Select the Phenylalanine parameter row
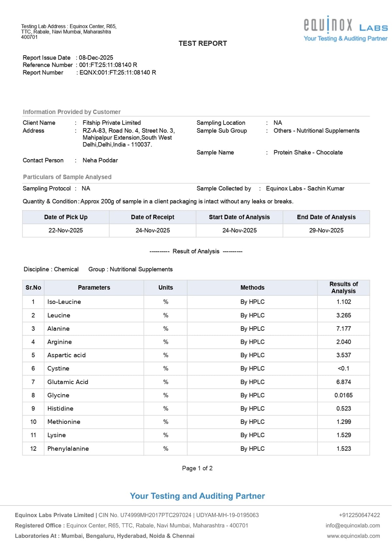392x554 pixels. click(x=196, y=448)
